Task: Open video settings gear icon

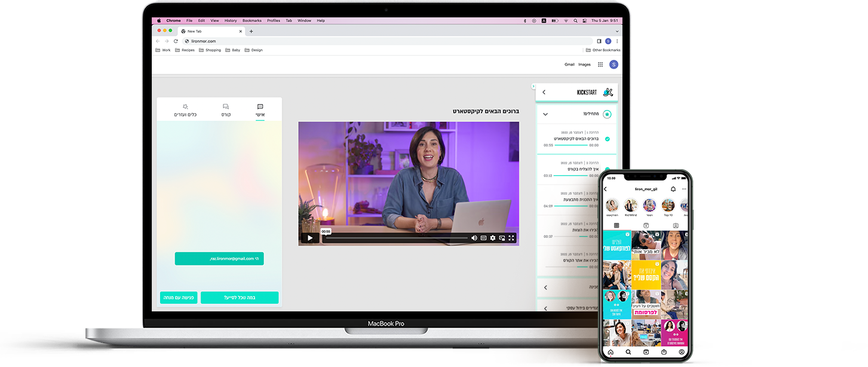Action: 493,238
